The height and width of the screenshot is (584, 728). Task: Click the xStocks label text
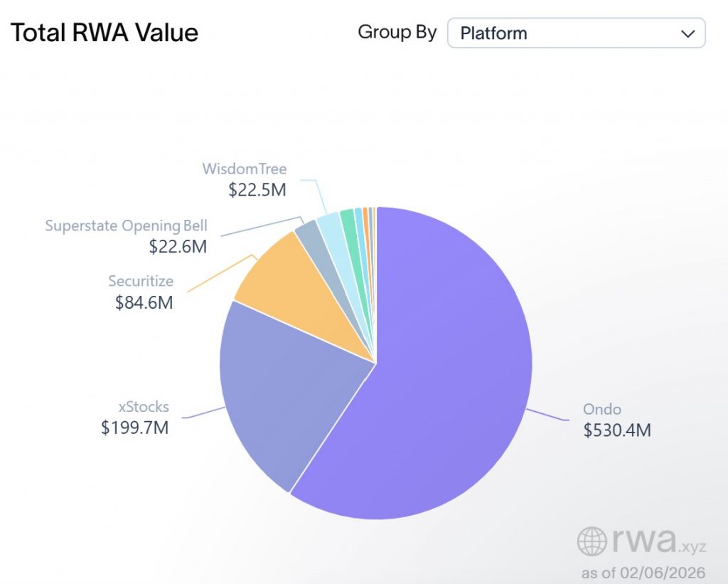[144, 408]
